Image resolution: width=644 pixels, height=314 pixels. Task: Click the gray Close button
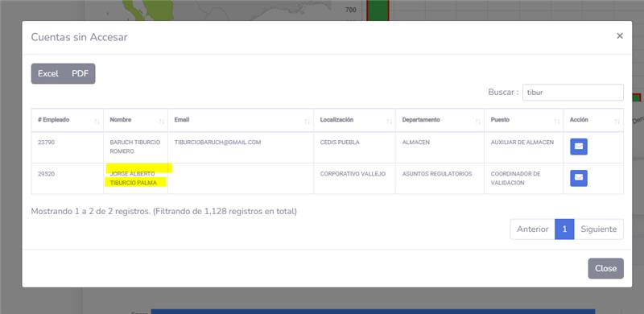606,268
